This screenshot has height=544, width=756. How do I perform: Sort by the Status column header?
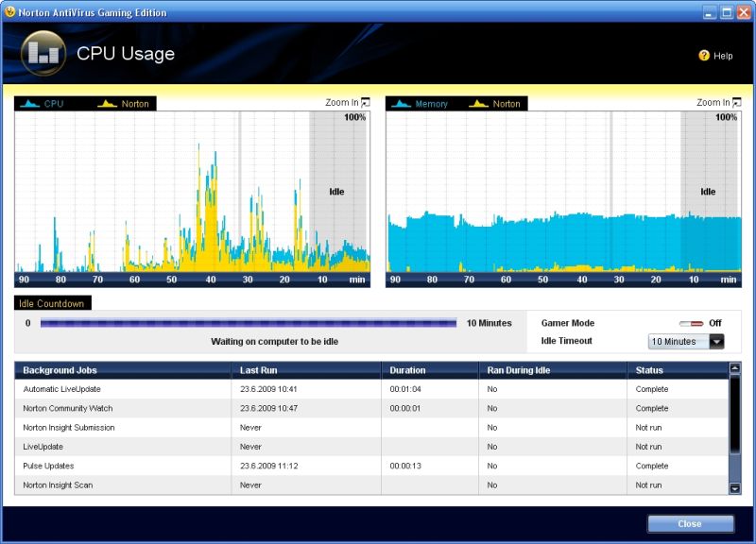tap(678, 370)
